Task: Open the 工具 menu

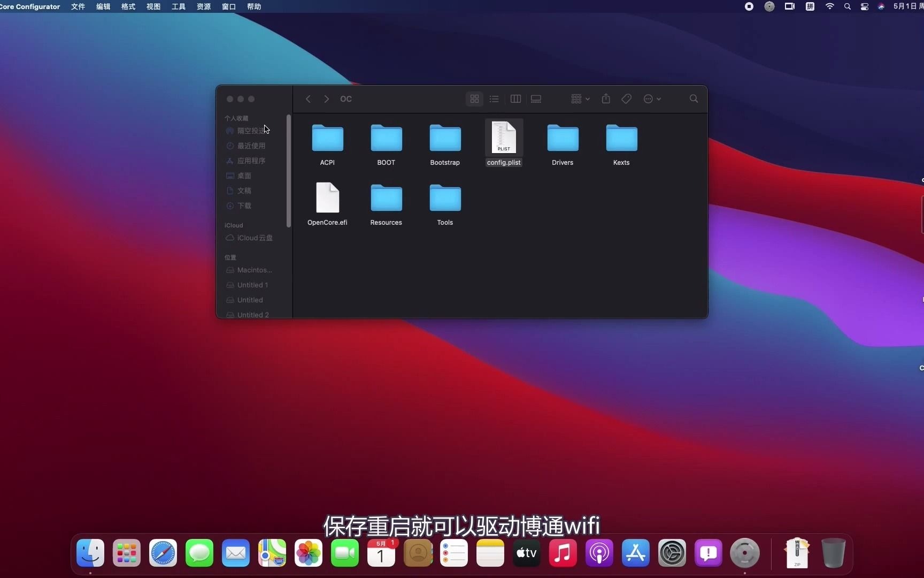Action: coord(178,6)
